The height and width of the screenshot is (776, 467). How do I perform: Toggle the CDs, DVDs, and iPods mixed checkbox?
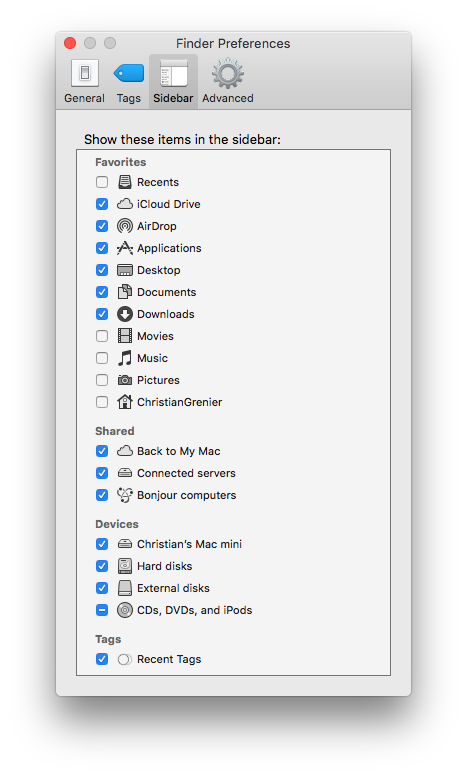click(102, 610)
